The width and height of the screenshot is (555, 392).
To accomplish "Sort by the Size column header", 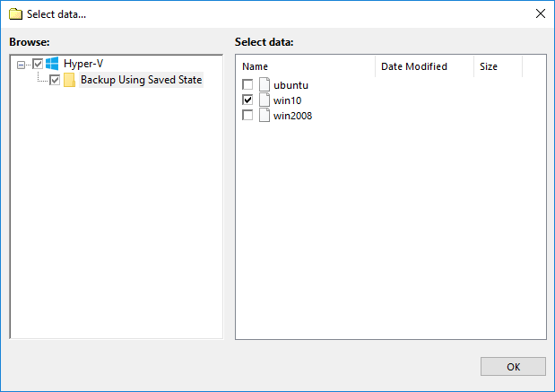I will [498, 66].
